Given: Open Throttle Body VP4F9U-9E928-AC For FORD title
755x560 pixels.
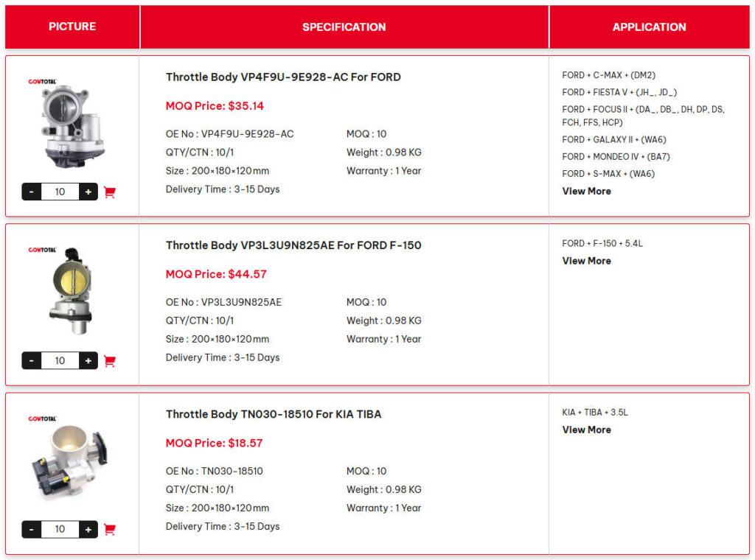Looking at the screenshot, I should pos(283,77).
